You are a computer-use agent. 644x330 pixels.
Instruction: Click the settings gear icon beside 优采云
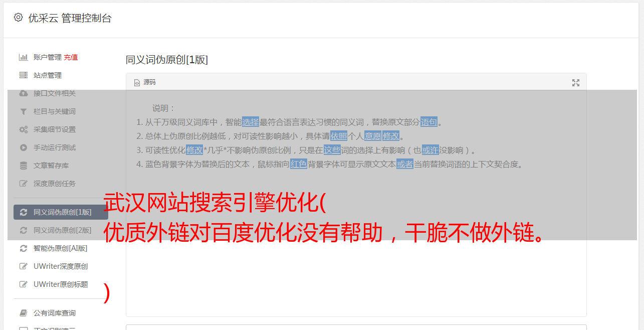pyautogui.click(x=19, y=18)
